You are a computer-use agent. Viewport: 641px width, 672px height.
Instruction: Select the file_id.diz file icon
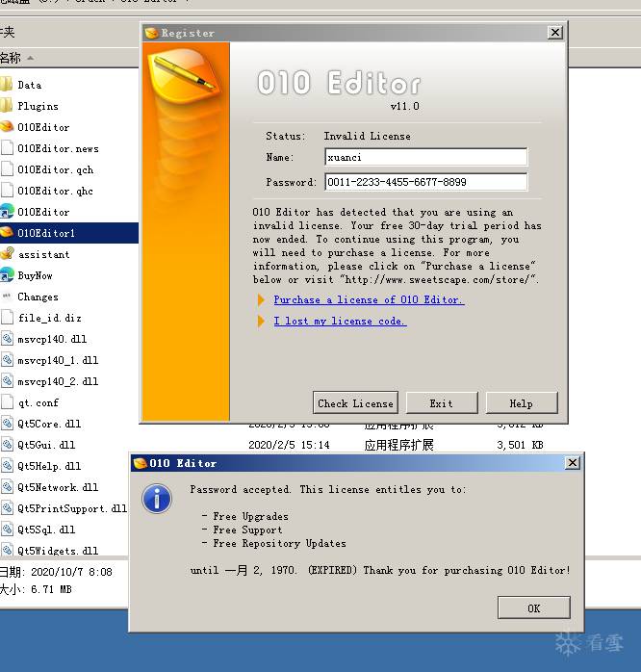pos(7,317)
